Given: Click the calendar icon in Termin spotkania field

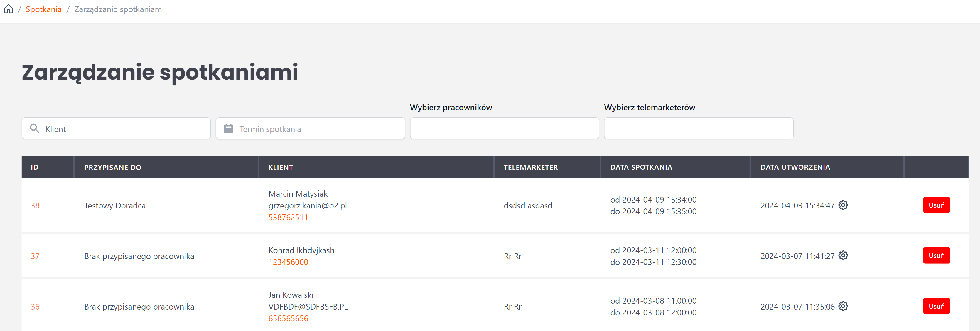Looking at the screenshot, I should [x=228, y=129].
